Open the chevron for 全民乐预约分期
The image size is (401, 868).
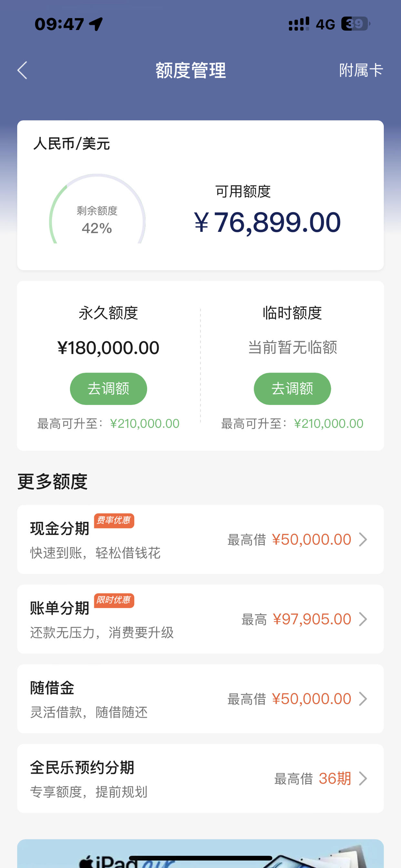coord(363,778)
